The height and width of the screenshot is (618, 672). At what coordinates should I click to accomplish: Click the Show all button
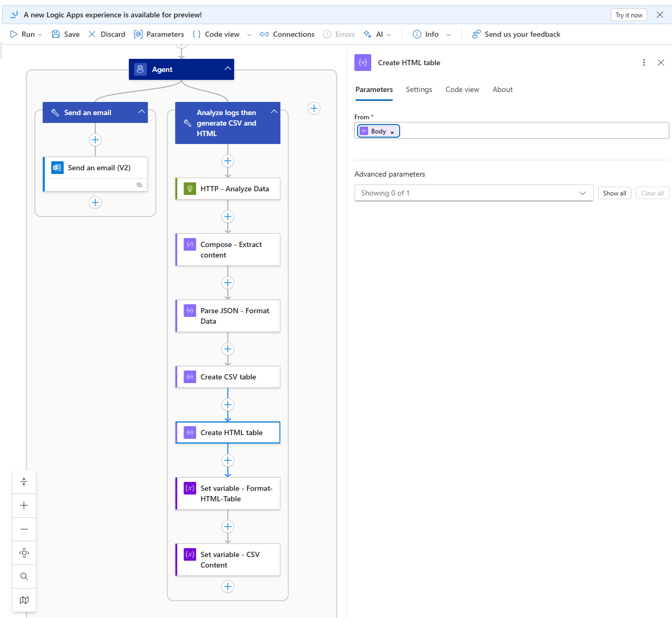point(614,193)
